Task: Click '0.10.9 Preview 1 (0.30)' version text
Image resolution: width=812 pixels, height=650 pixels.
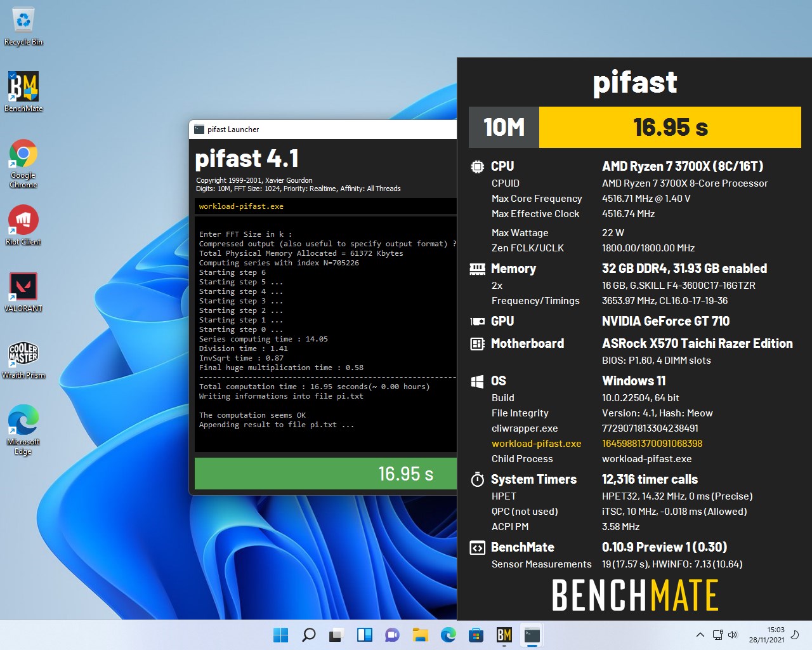Action: (x=664, y=547)
